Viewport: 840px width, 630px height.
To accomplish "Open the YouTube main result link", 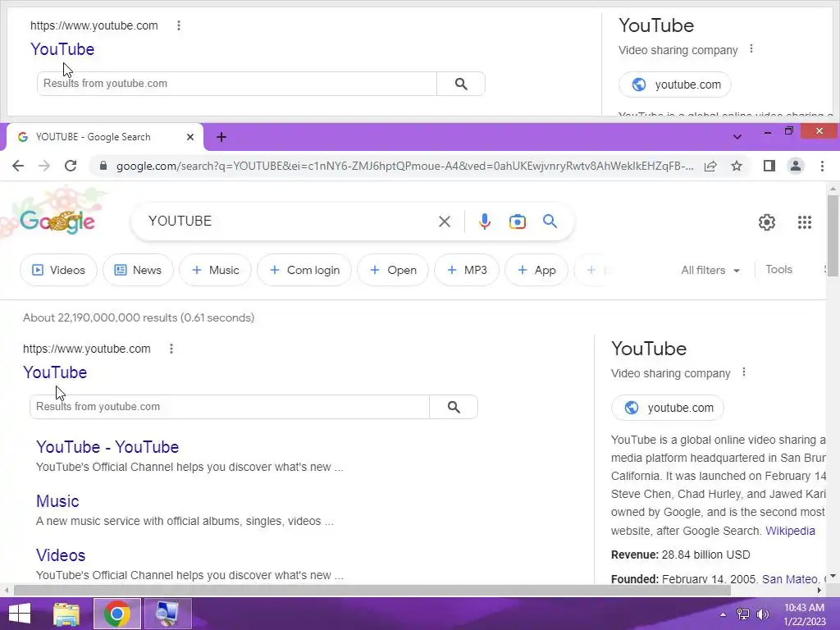I will coord(55,372).
